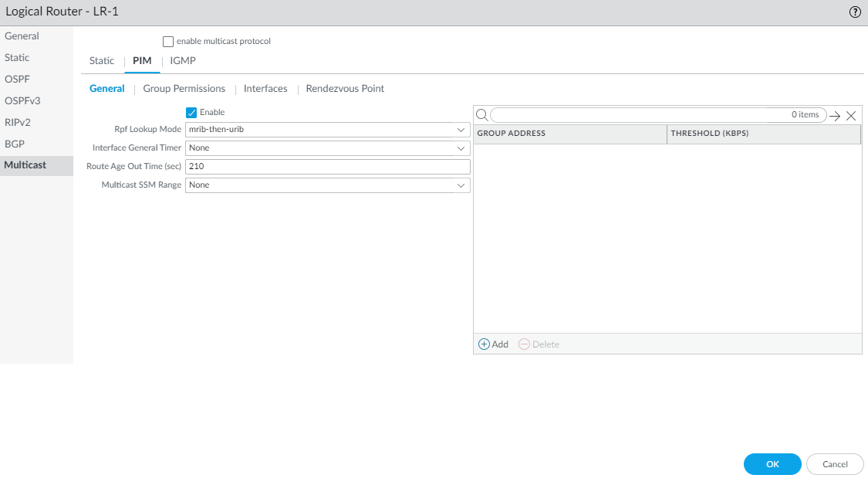The height and width of the screenshot is (485, 868).
Task: Click the plus icon to add a group
Action: [485, 344]
